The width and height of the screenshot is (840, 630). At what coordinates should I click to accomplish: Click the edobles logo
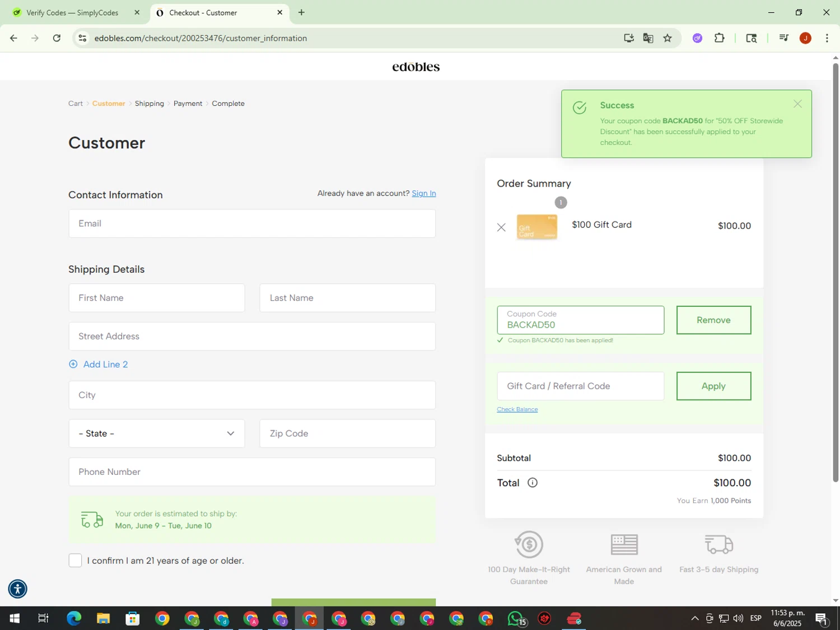pyautogui.click(x=416, y=67)
